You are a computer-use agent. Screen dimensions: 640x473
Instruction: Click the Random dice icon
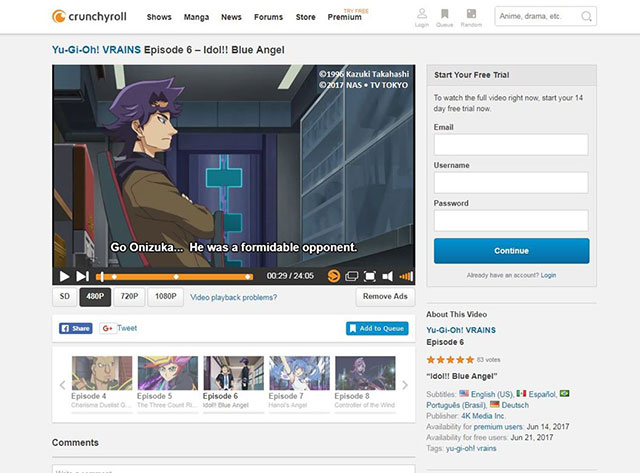pos(471,18)
